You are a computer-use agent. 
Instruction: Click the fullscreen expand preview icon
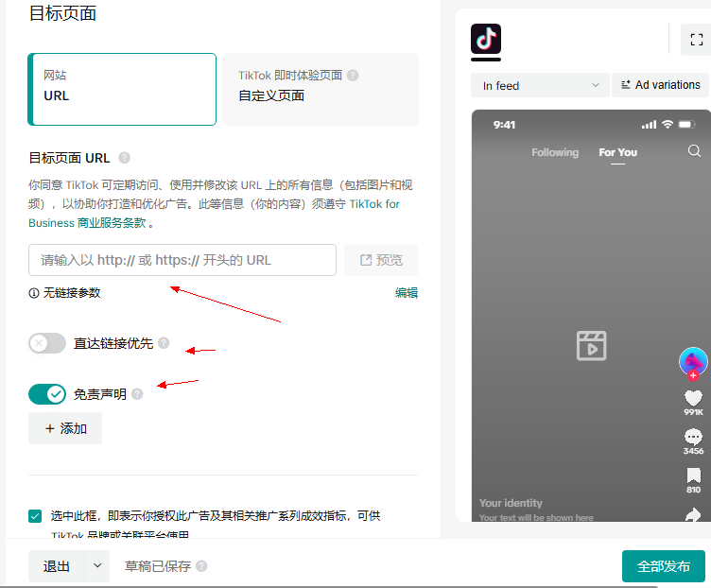(x=697, y=40)
